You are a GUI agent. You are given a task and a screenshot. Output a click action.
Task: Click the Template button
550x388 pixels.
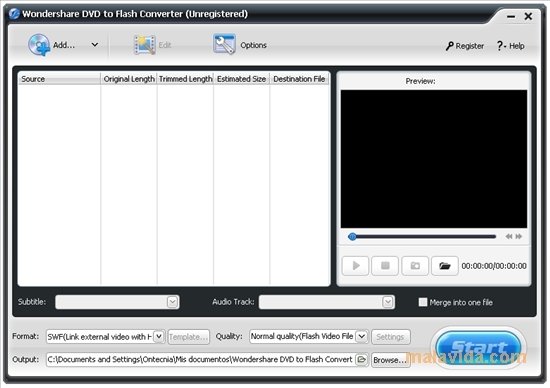(x=189, y=337)
